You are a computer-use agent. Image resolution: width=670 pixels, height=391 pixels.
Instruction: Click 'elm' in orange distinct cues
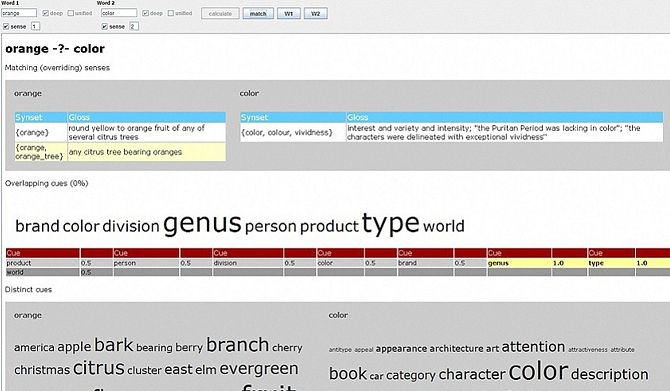(x=206, y=370)
